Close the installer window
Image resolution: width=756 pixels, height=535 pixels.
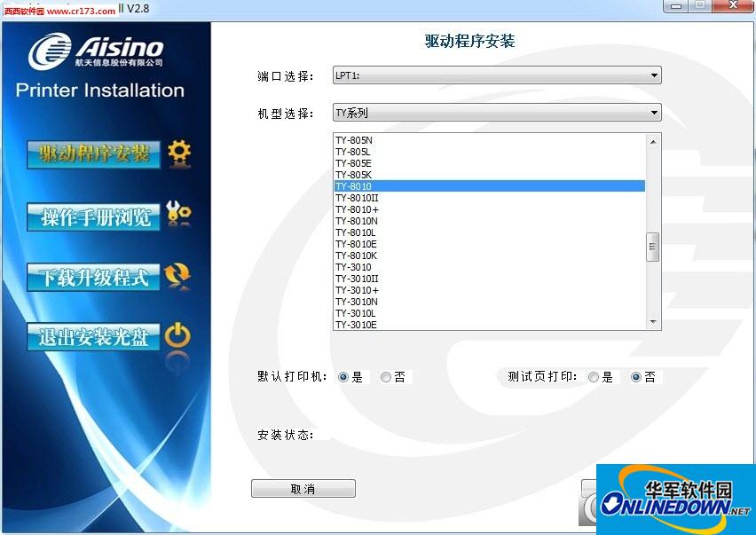pos(733,5)
